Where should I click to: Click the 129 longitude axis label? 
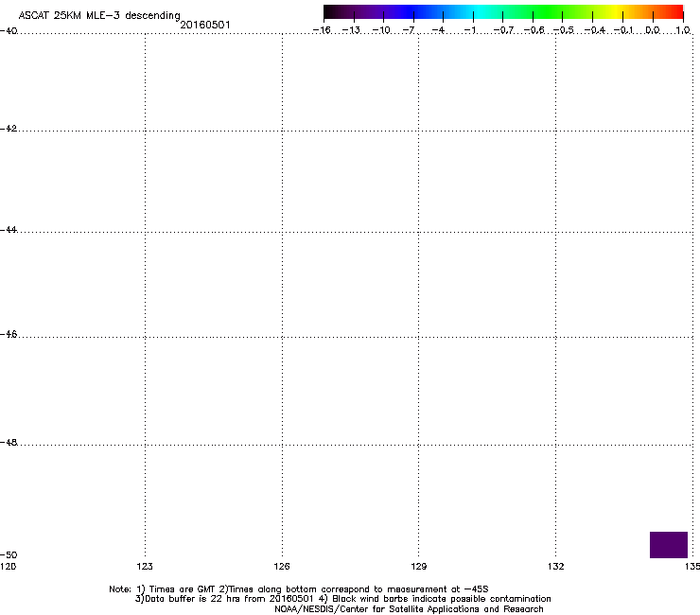[x=418, y=567]
